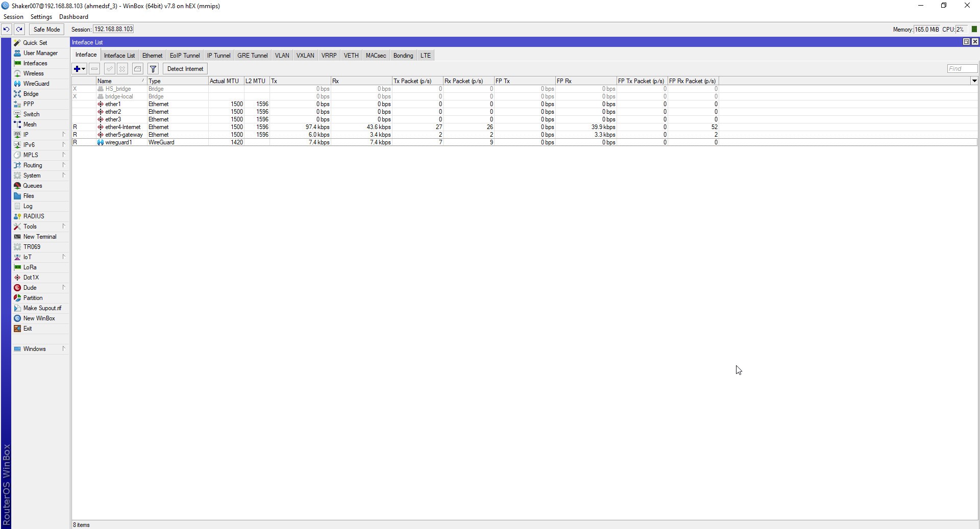Click the comment toolbar button
The width and height of the screenshot is (980, 529).
(138, 69)
